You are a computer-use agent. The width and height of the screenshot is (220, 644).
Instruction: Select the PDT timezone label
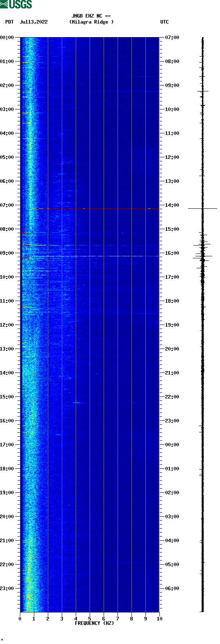[x=10, y=22]
